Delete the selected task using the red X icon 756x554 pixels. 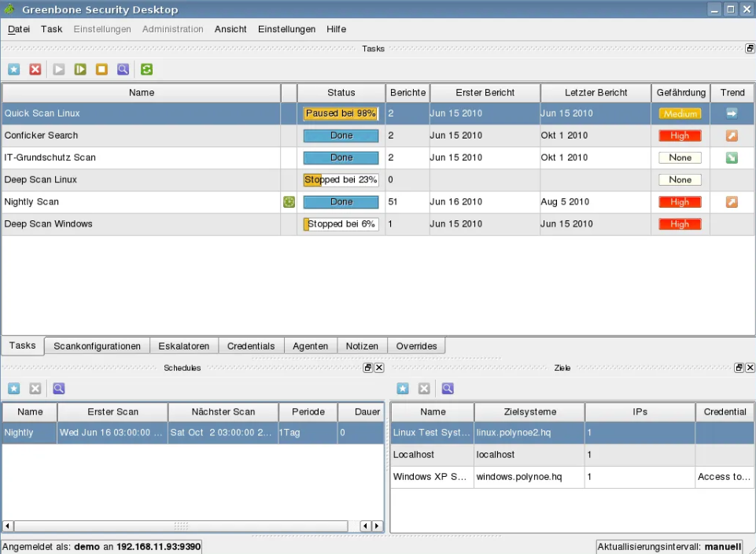click(x=35, y=69)
